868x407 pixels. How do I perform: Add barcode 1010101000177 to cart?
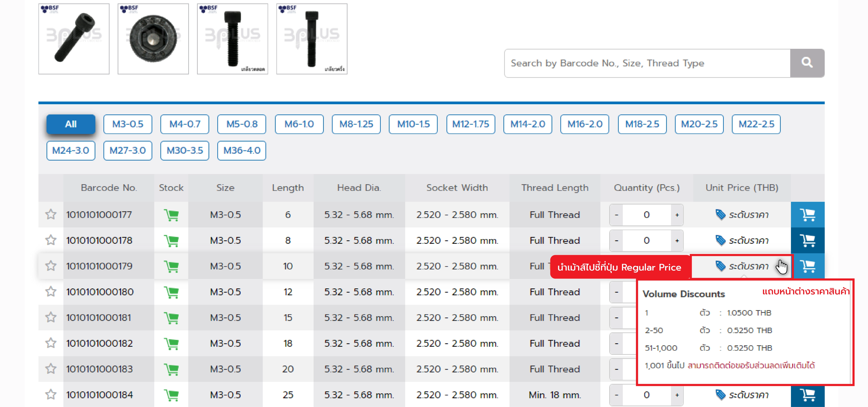(x=807, y=214)
